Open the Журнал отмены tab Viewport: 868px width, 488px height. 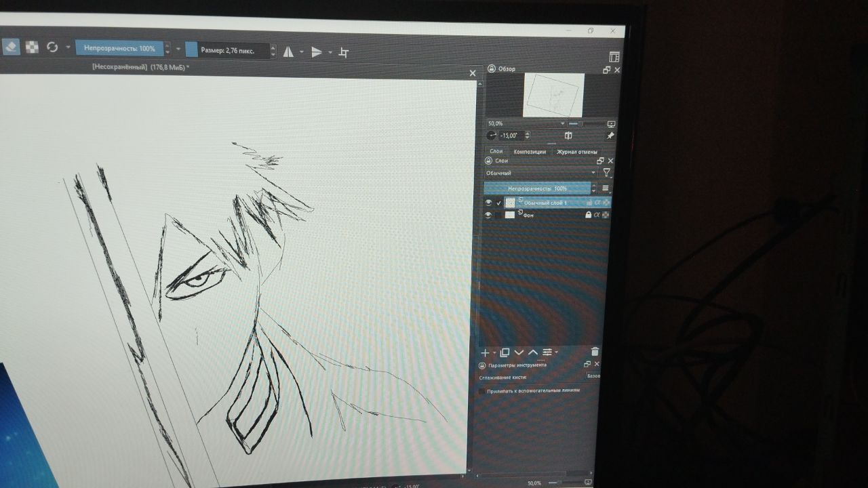pos(576,152)
